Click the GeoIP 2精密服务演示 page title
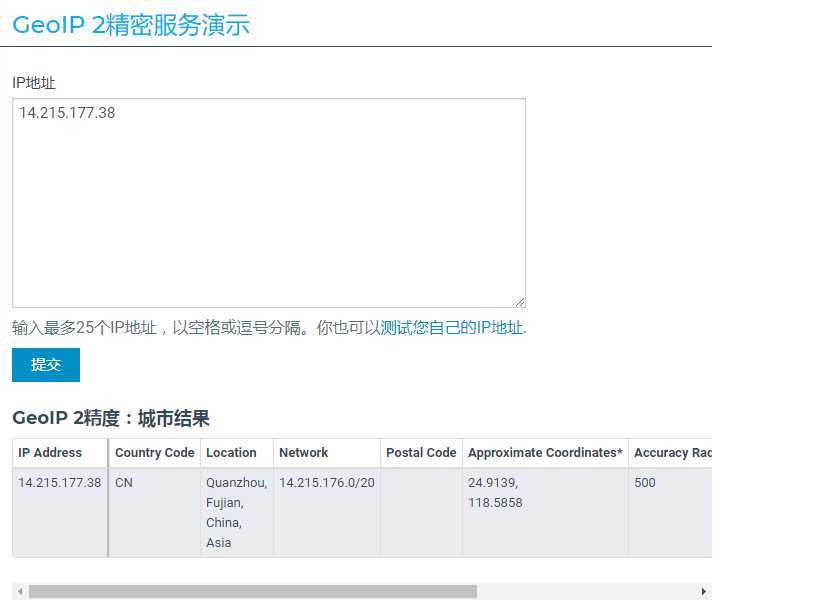Image resolution: width=823 pixels, height=605 pixels. point(131,25)
